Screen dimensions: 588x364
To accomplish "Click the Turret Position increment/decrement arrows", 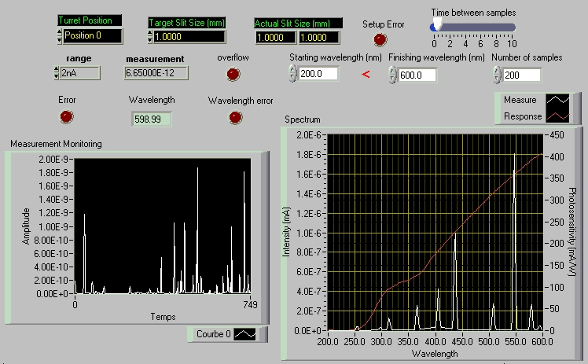I will [59, 36].
